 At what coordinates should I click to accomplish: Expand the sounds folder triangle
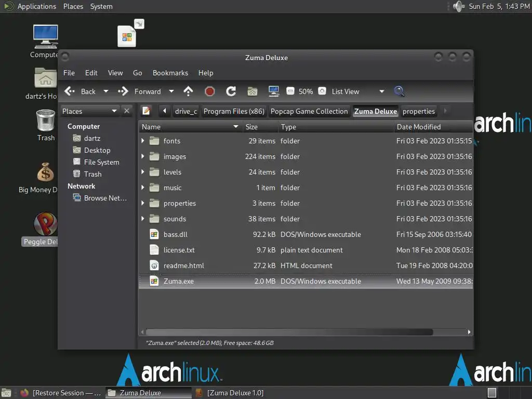pyautogui.click(x=143, y=219)
